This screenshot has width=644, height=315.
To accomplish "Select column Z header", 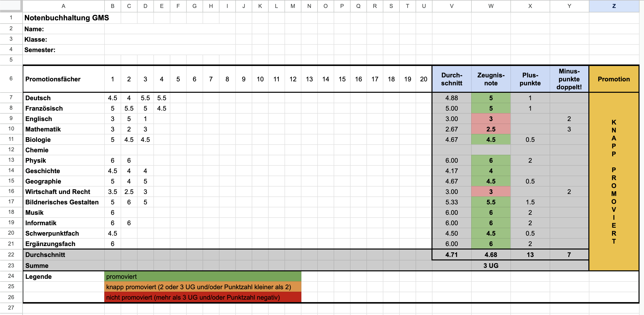I will click(x=614, y=6).
